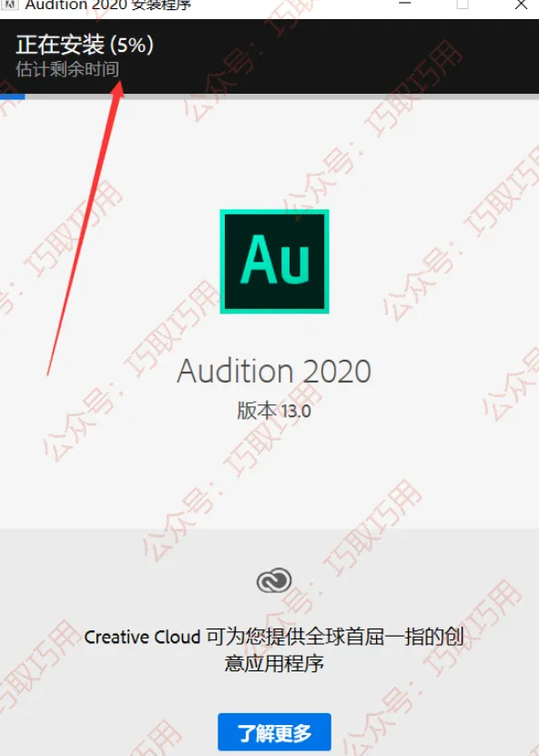Click the 估计剩余时间 label
Viewport: 539px width, 756px height.
[67, 69]
